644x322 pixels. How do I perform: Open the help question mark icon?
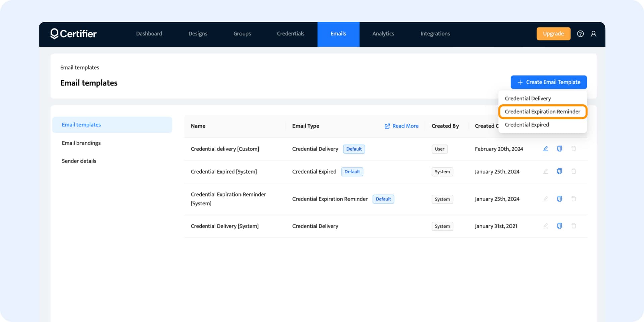click(580, 34)
